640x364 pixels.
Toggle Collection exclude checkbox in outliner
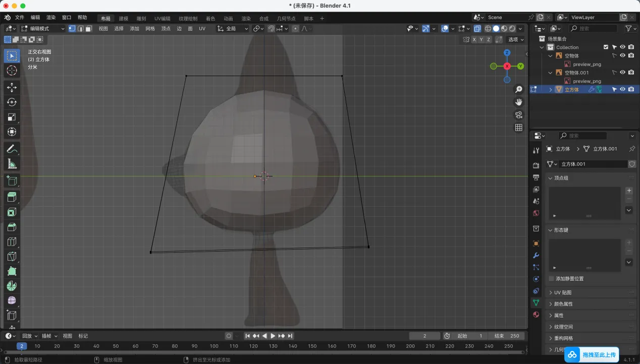pos(606,47)
